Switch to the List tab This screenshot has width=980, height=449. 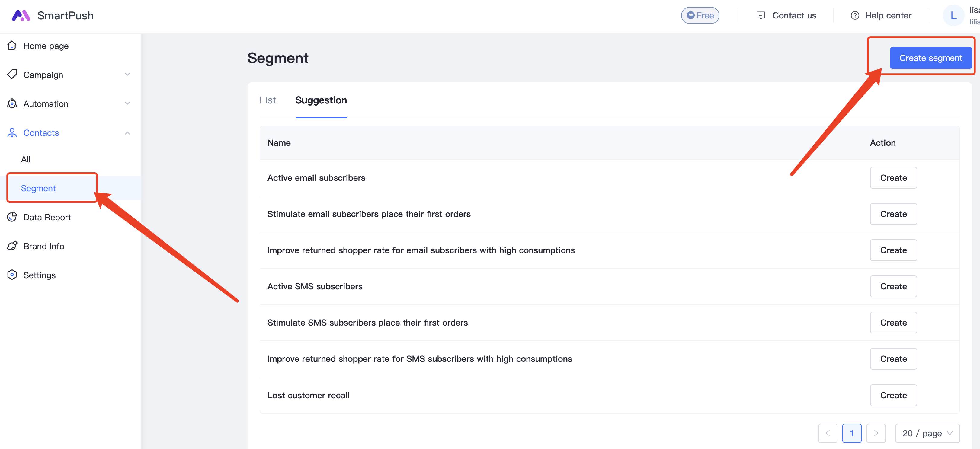(x=267, y=100)
